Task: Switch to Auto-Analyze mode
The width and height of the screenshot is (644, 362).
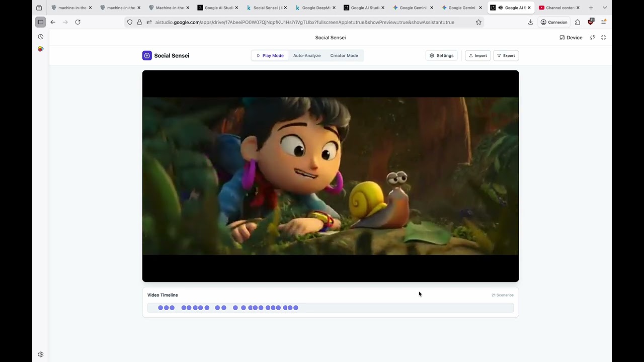Action: pos(307,56)
